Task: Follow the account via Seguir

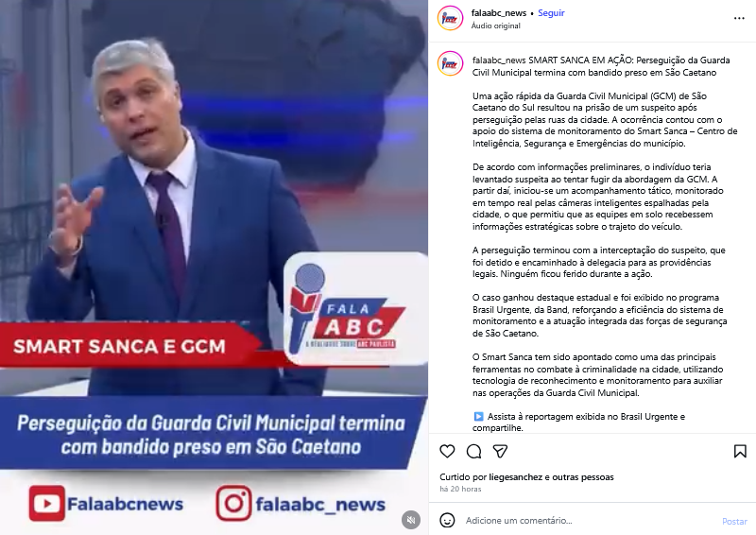Action: pyautogui.click(x=551, y=13)
